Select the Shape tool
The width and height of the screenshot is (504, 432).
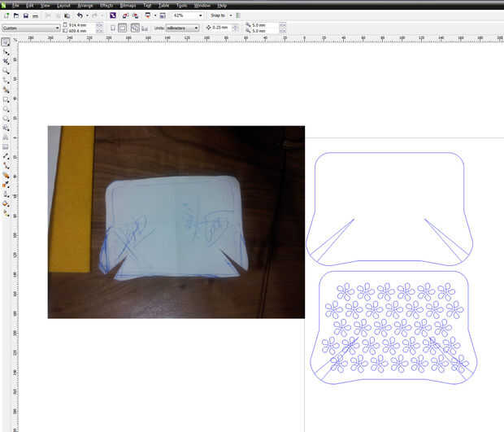(x=6, y=52)
